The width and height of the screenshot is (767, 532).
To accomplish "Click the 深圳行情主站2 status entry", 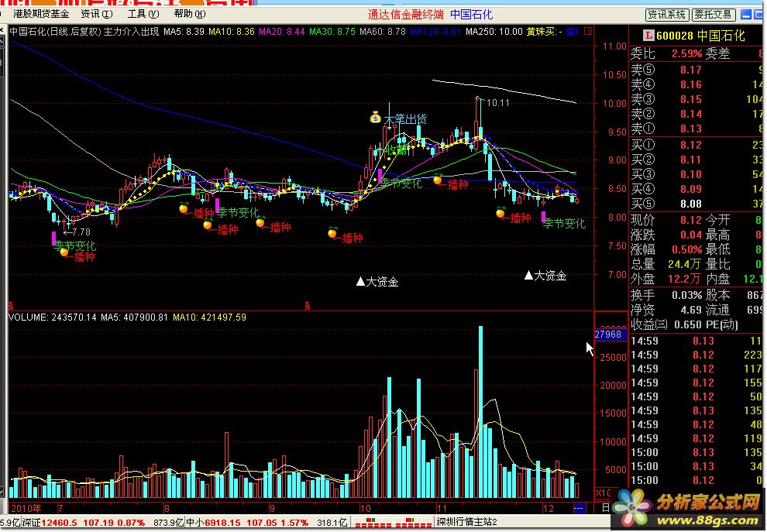I will point(466,522).
